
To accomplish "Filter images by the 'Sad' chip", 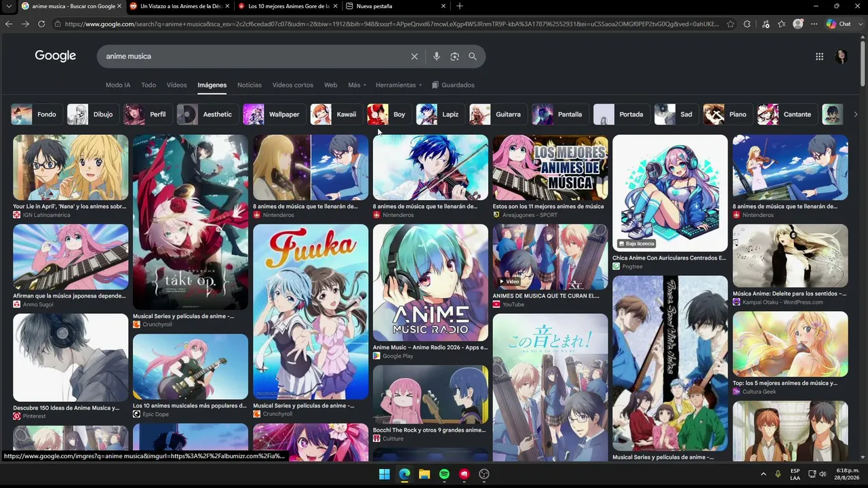I will (676, 115).
